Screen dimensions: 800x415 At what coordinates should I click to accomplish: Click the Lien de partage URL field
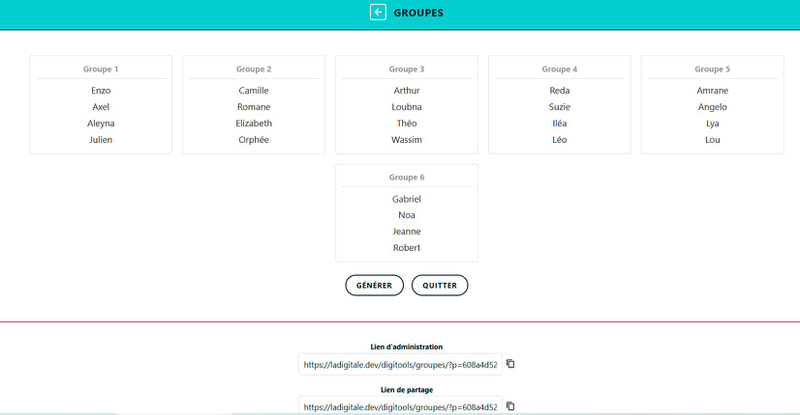pos(400,407)
